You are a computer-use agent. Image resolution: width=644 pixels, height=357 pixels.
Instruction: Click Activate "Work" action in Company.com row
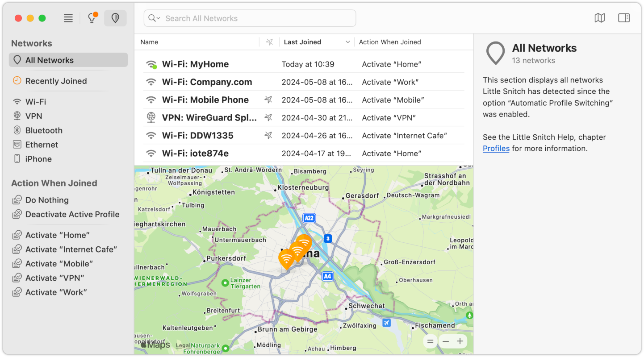pos(390,82)
